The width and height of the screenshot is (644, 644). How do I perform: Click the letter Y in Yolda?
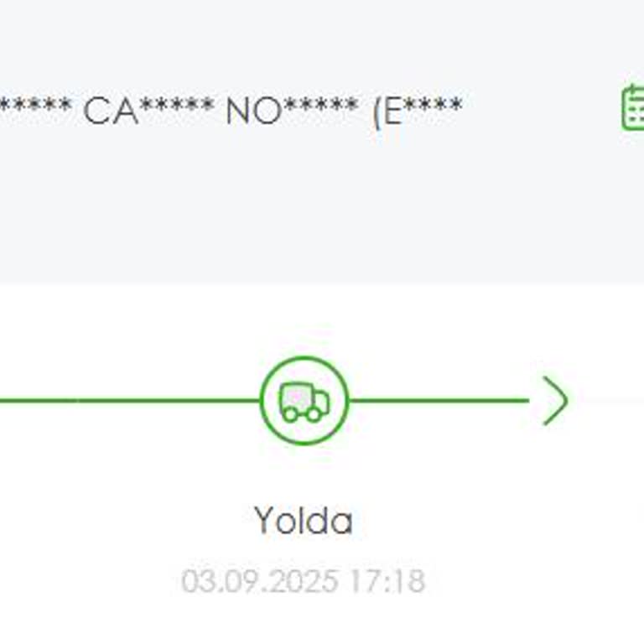(265, 521)
